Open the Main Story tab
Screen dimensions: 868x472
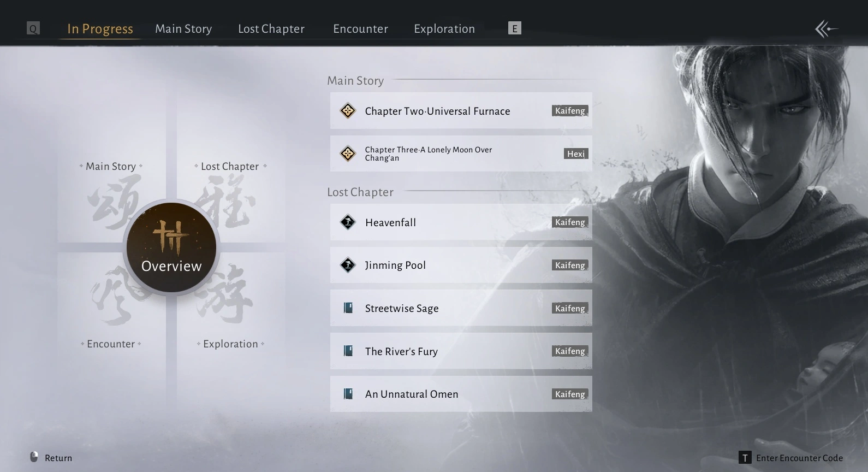click(183, 29)
